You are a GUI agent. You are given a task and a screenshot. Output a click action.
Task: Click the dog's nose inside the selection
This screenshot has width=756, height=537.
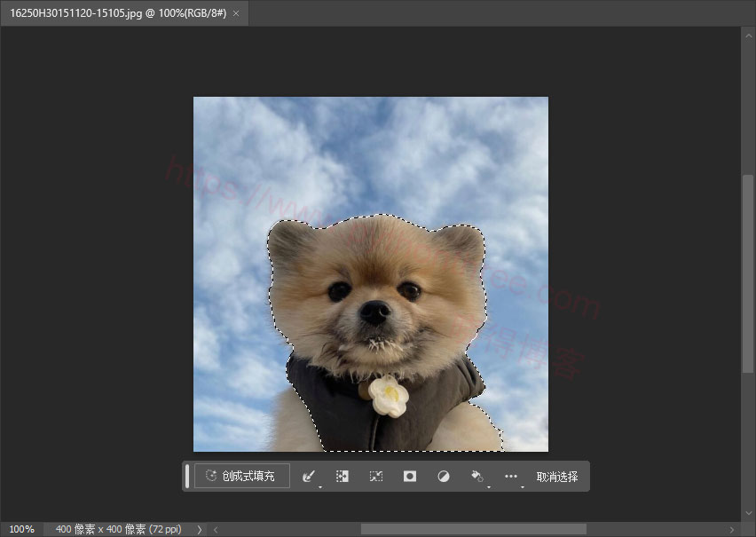pyautogui.click(x=374, y=312)
